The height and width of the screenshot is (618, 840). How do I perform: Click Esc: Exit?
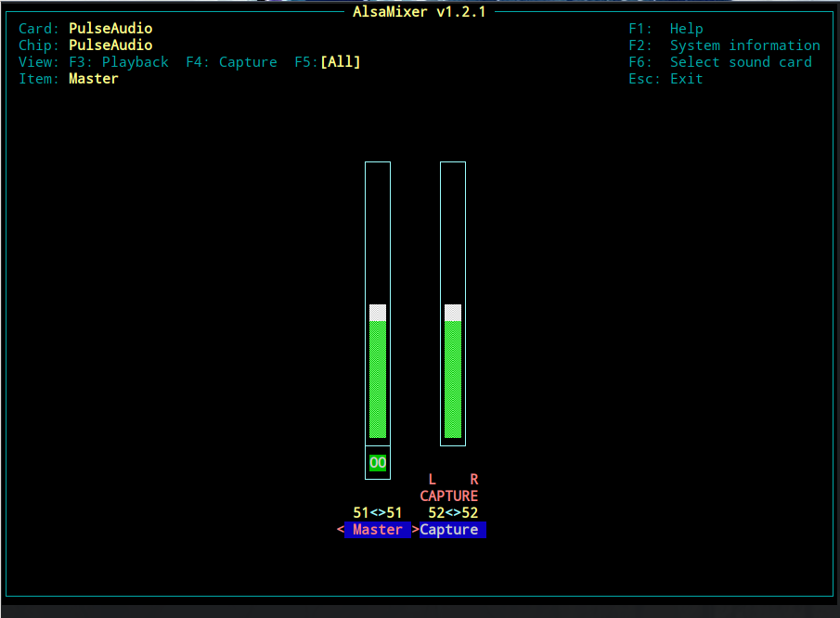tap(666, 79)
